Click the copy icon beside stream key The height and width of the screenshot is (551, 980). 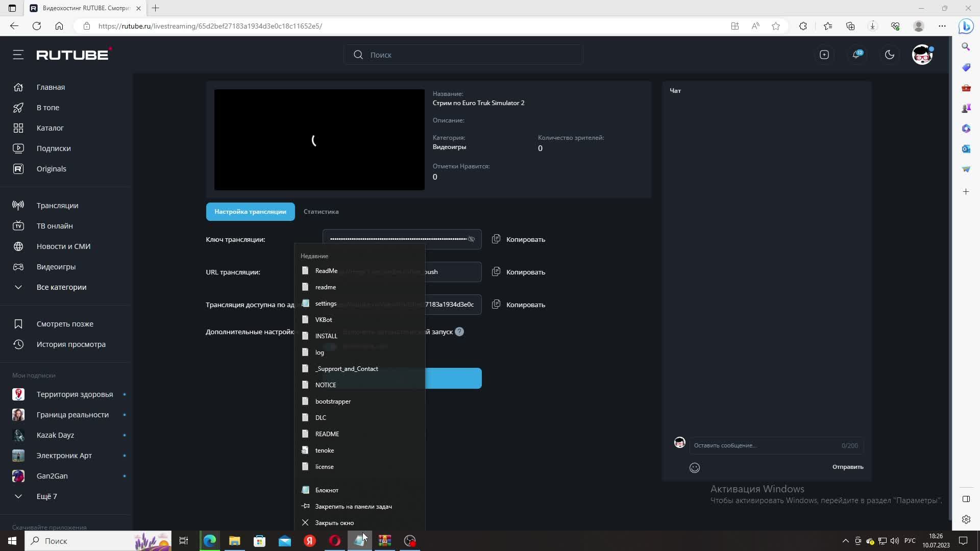tap(496, 239)
